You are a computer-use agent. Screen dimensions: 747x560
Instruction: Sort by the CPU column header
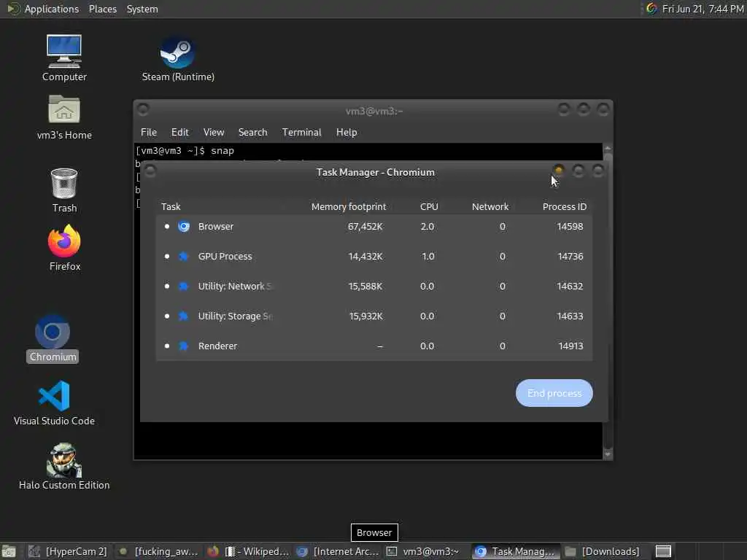pos(429,206)
